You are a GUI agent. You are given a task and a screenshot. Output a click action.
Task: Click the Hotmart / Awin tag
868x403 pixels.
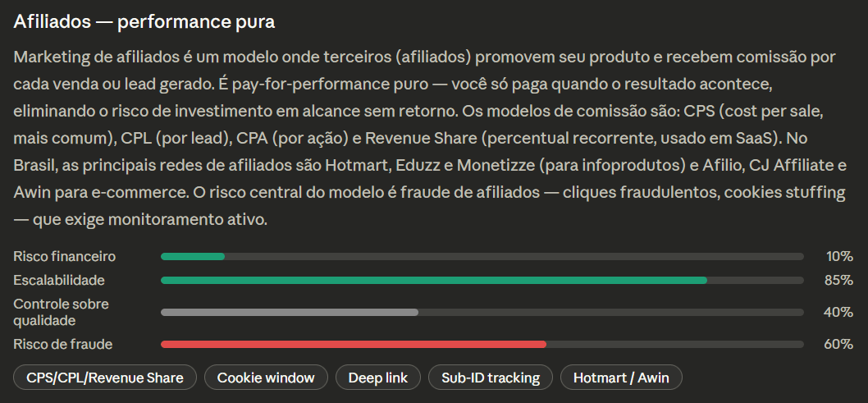tap(621, 378)
